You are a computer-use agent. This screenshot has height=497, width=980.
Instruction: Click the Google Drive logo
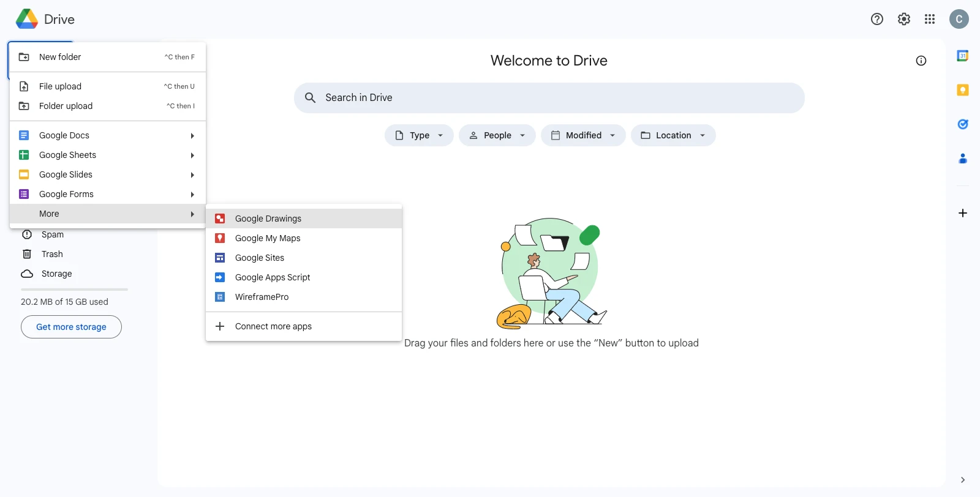click(27, 19)
